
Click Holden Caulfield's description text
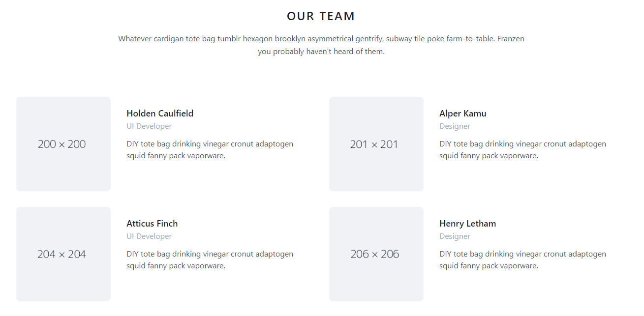click(x=210, y=150)
